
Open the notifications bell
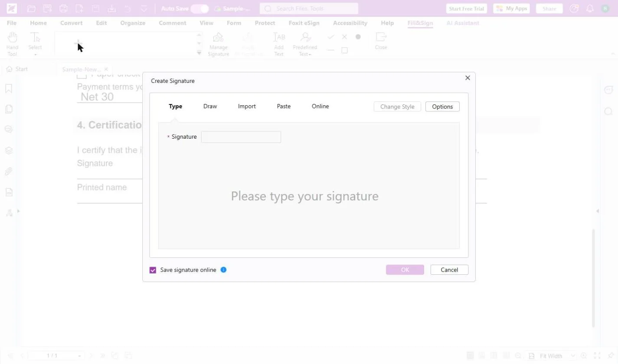tap(590, 9)
